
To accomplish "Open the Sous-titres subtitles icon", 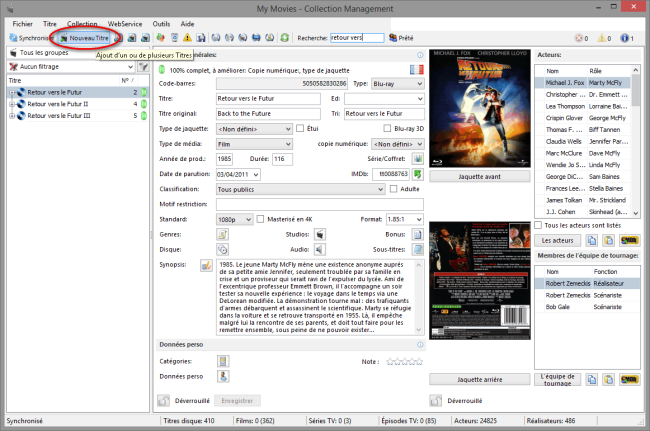I will (417, 249).
